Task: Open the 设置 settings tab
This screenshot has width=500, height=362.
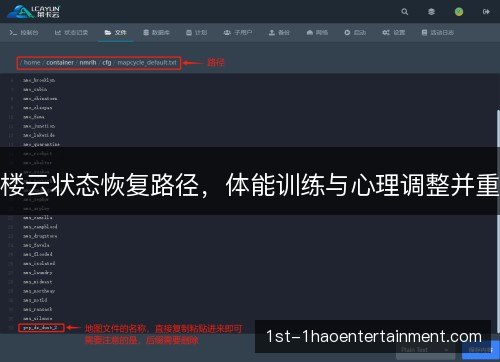Action: 394,32
